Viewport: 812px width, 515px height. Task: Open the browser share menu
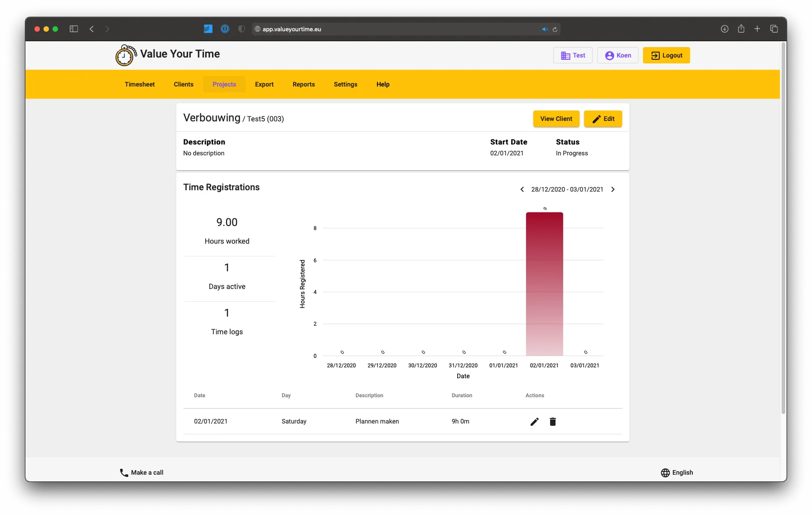[x=741, y=29]
